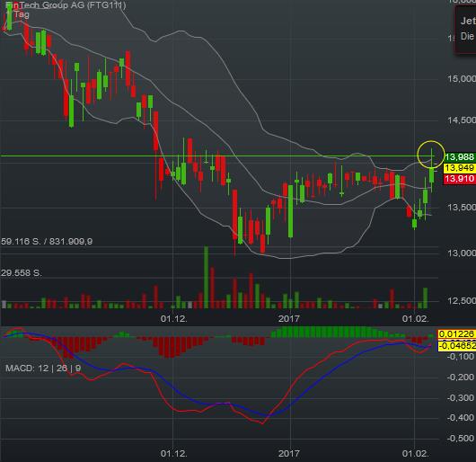476x462 pixels.
Task: Click the 59.116 S. / 831.909,9 volume label
Action: [x=47, y=242]
